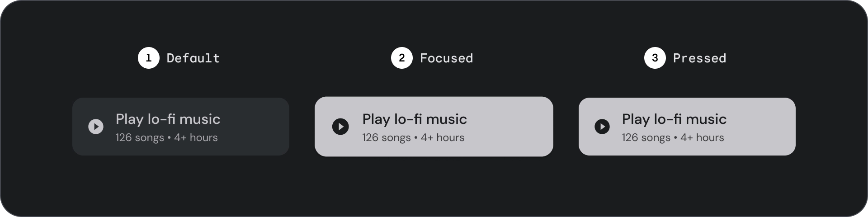
Task: Tap "Play lo-fi music" title under Pressed
Action: [x=674, y=119]
